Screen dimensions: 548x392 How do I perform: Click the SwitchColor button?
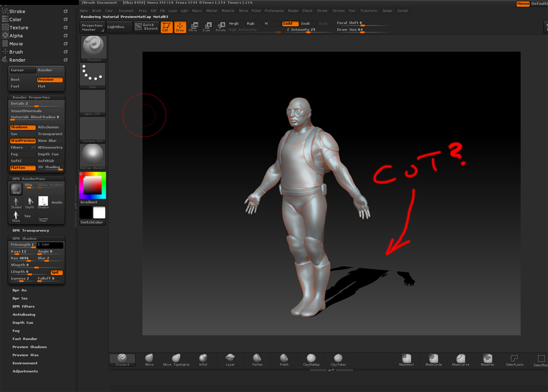92,222
